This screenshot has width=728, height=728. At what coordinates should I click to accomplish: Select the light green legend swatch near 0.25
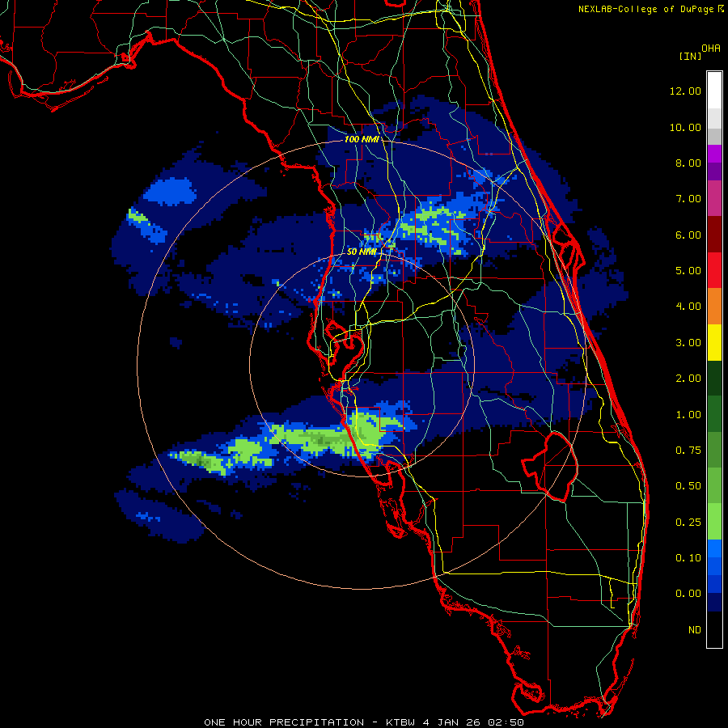click(x=714, y=522)
